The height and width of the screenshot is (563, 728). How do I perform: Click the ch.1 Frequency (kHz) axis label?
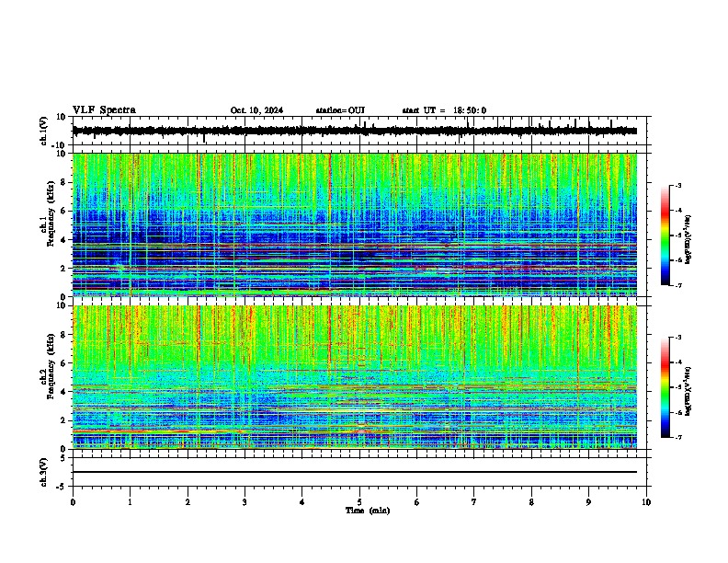[48, 212]
